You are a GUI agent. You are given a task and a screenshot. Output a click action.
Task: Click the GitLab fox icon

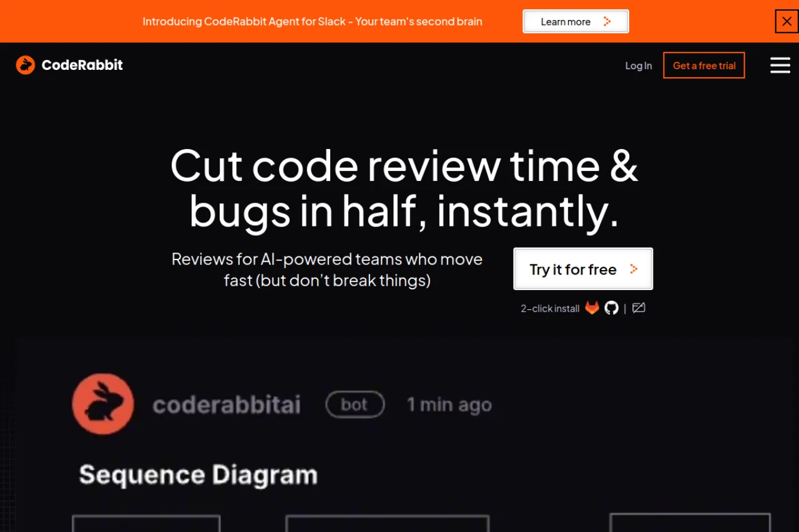[592, 308]
